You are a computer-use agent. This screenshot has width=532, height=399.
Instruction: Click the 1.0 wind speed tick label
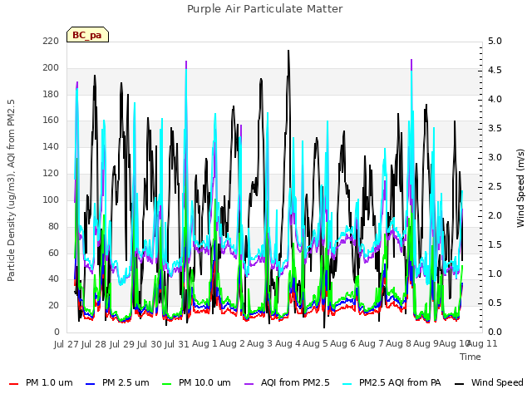click(495, 274)
